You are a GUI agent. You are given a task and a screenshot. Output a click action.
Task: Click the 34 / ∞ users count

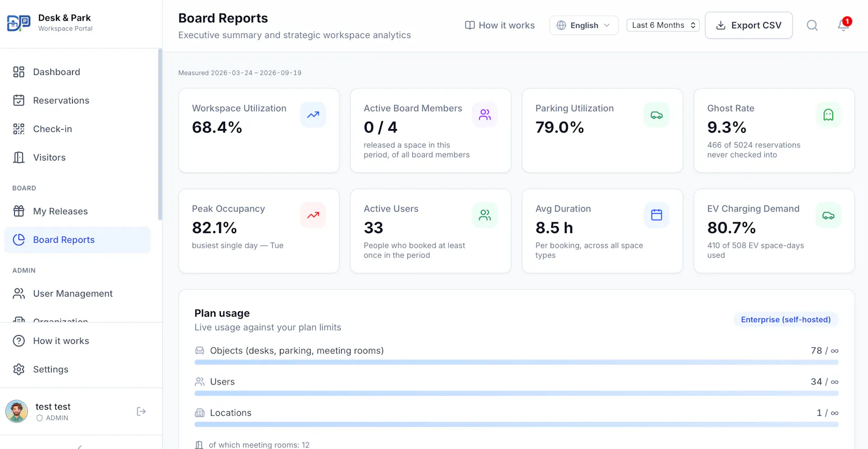point(825,382)
